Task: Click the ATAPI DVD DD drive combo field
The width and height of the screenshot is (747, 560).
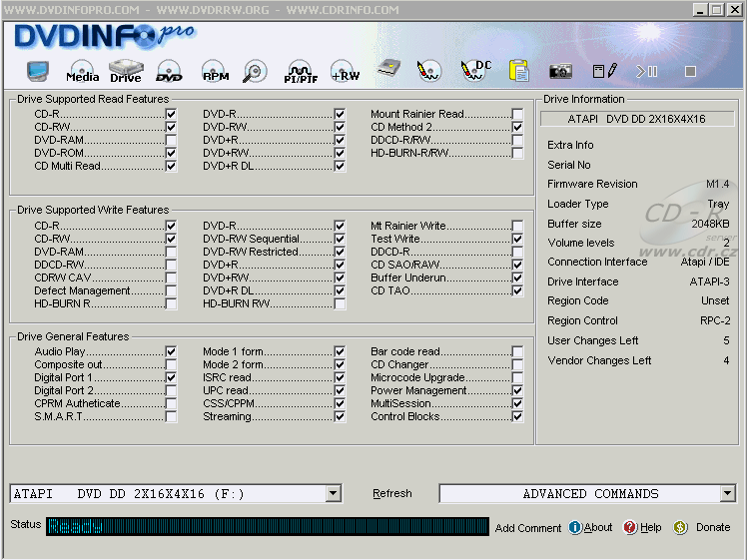Action: point(176,493)
